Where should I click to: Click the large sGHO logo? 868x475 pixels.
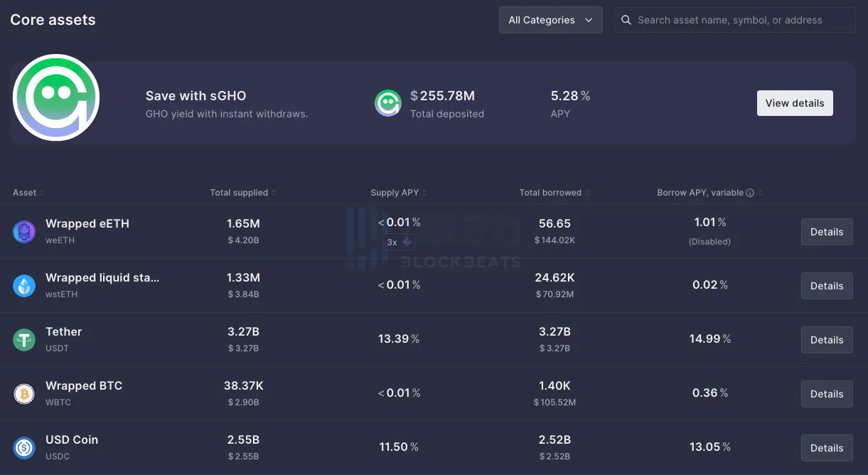pyautogui.click(x=56, y=97)
